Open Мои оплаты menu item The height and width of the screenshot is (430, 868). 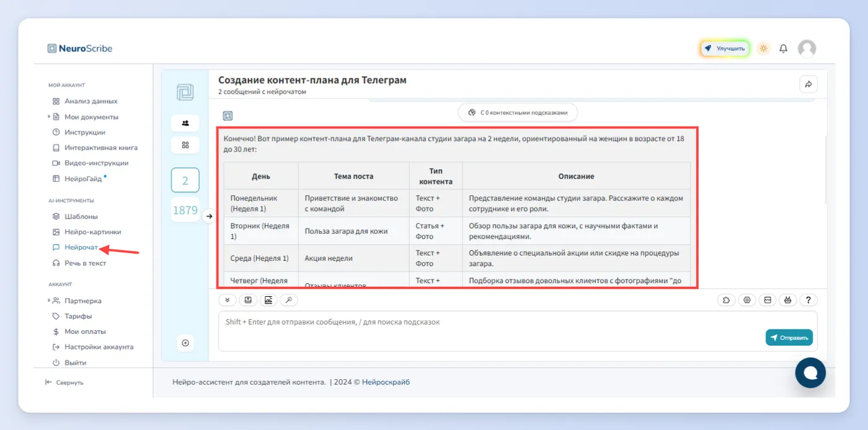coord(85,331)
